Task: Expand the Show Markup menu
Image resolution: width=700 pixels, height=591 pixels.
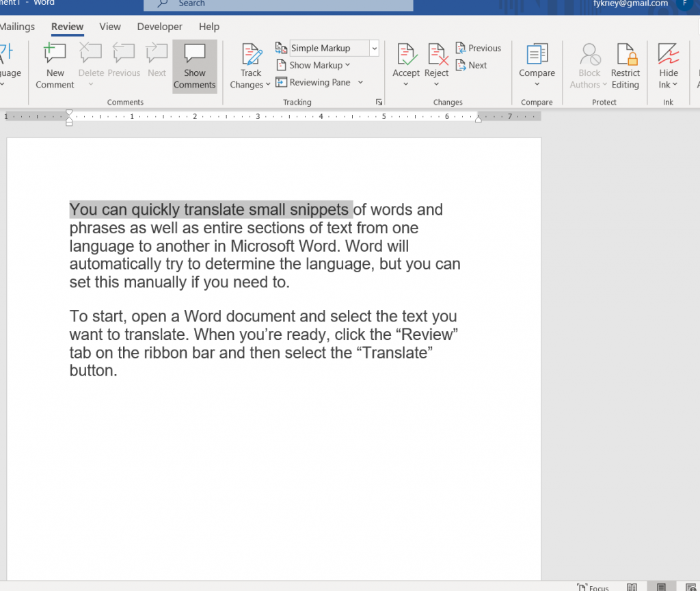Action: pyautogui.click(x=319, y=65)
